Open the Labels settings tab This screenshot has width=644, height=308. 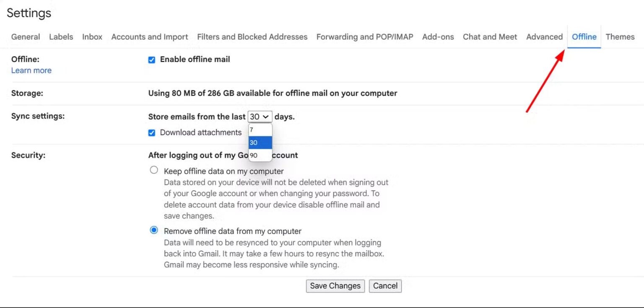tap(61, 37)
